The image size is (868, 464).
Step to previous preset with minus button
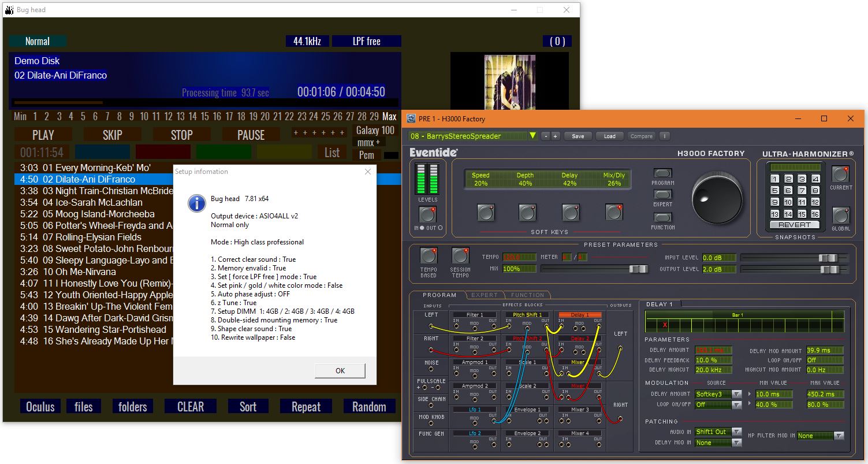546,136
